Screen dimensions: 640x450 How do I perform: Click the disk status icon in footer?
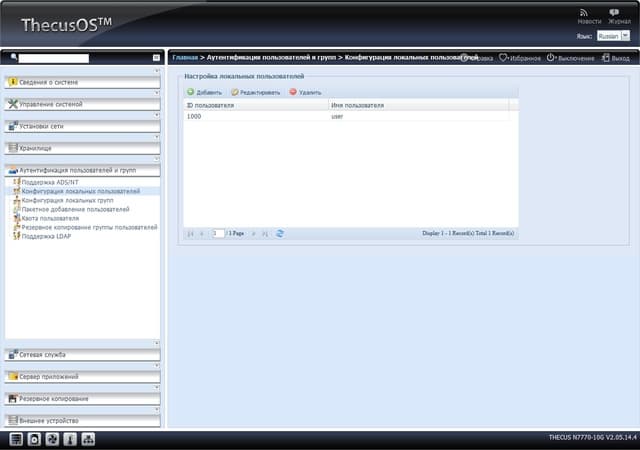coord(34,439)
